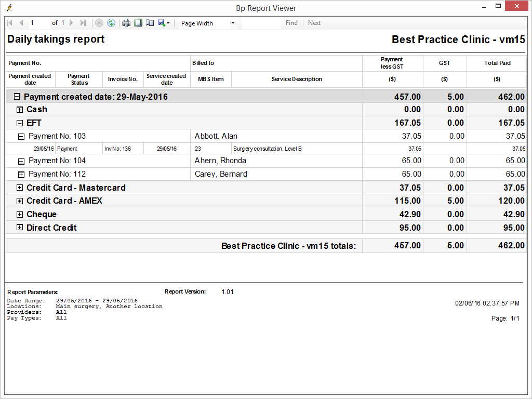The height and width of the screenshot is (399, 532).
Task: Collapse Payment created date 29-May-2016 group
Action: (x=17, y=97)
